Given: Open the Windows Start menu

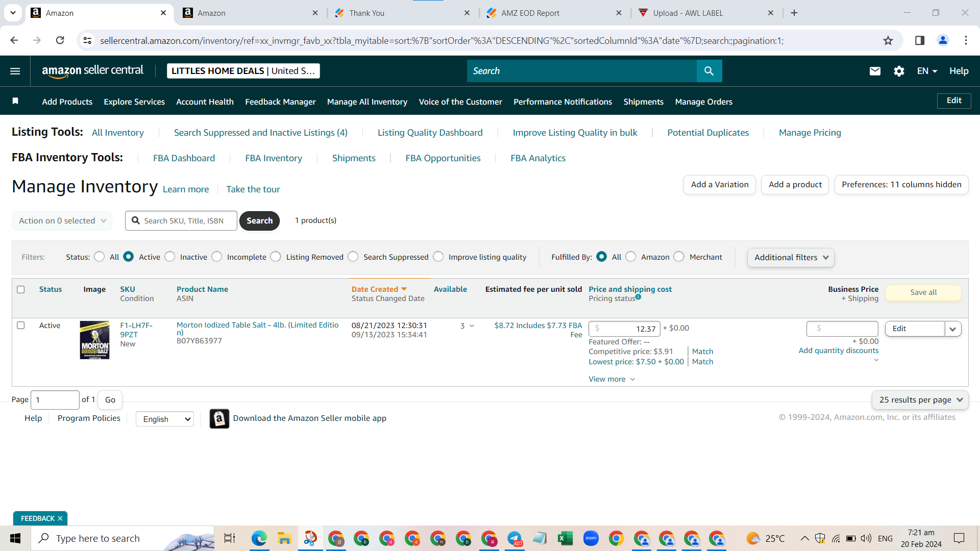Looking at the screenshot, I should 15,538.
